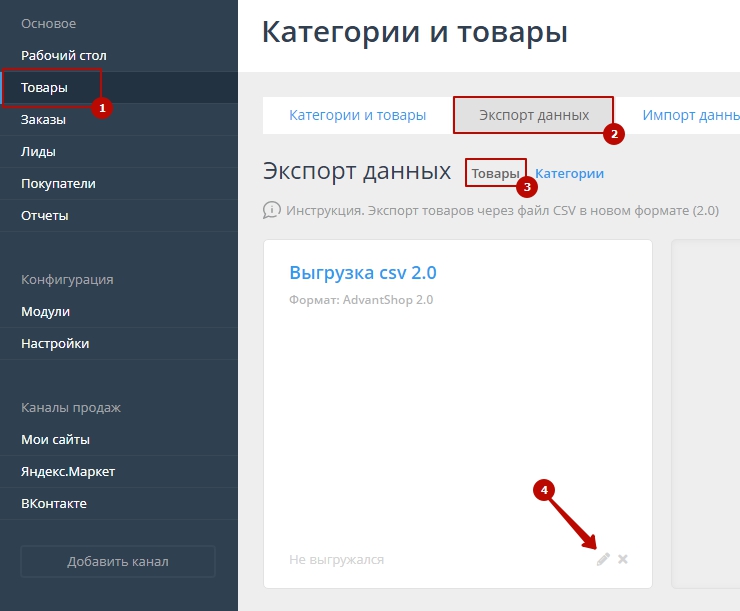Switch to the Экспорт данных tab
This screenshot has width=740, height=611.
pos(533,115)
